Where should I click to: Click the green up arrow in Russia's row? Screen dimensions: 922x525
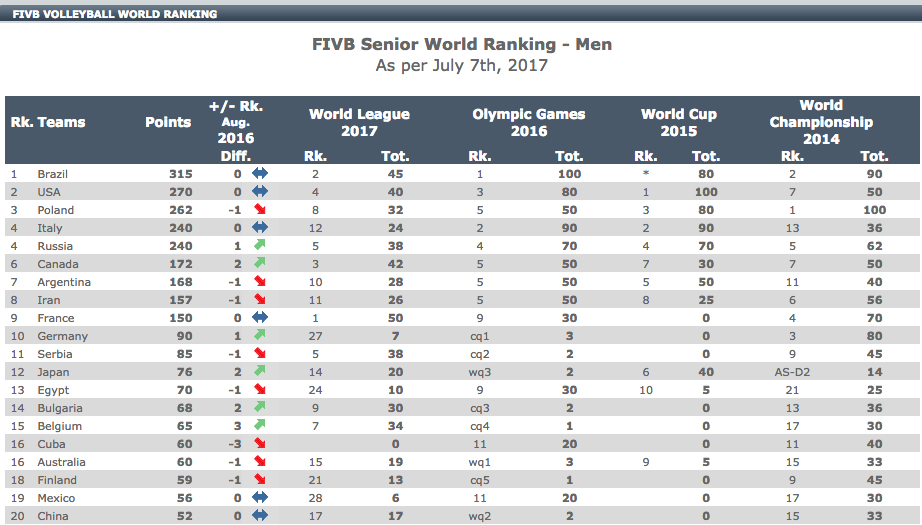tap(260, 246)
